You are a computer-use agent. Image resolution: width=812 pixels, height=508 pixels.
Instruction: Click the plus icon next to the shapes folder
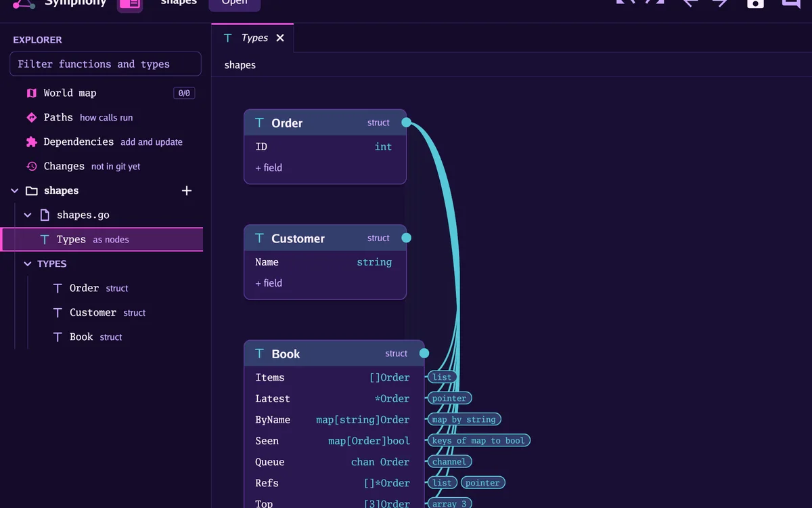pos(187,190)
